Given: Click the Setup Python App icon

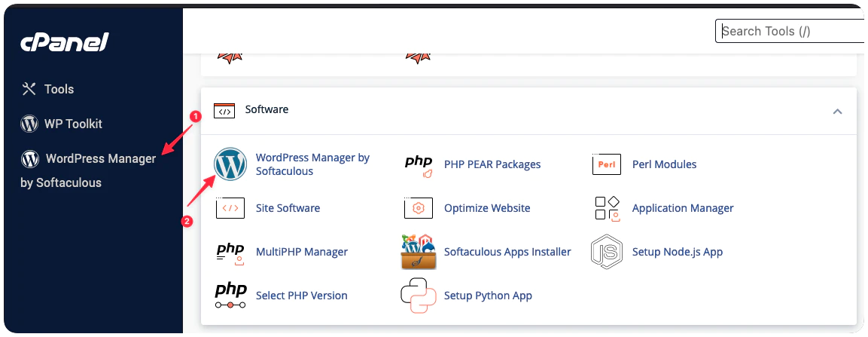Looking at the screenshot, I should [x=419, y=296].
